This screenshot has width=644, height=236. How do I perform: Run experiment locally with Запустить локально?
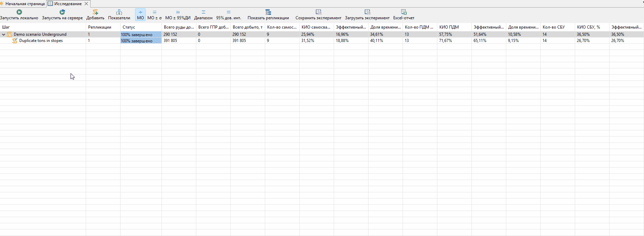coord(19,15)
